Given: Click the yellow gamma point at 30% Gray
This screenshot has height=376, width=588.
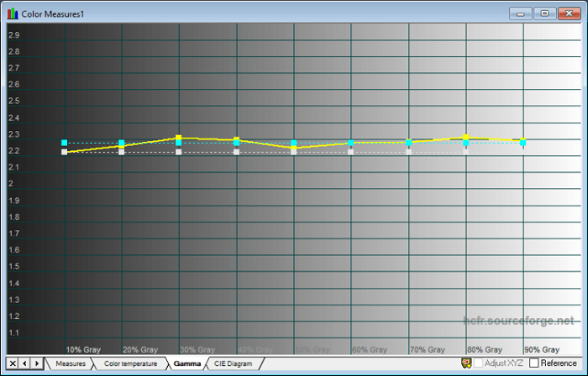Looking at the screenshot, I should coord(179,138).
